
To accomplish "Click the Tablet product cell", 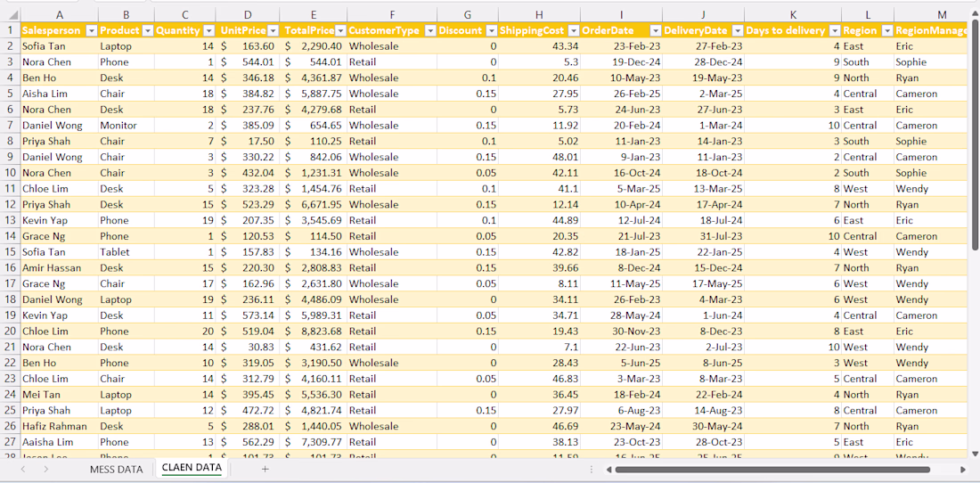I will [127, 252].
